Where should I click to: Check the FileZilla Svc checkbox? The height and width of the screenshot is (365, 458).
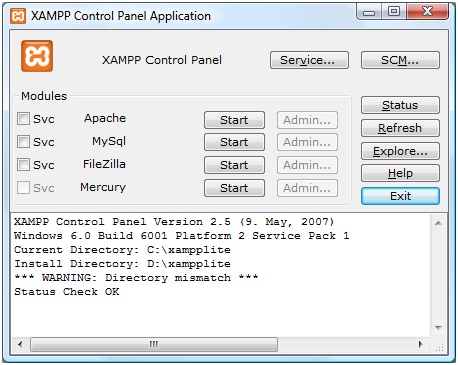click(23, 165)
